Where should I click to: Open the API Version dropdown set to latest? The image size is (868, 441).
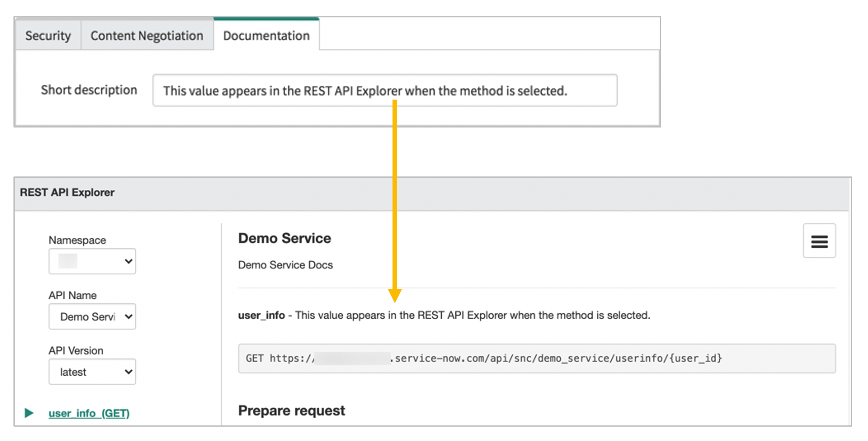point(92,372)
